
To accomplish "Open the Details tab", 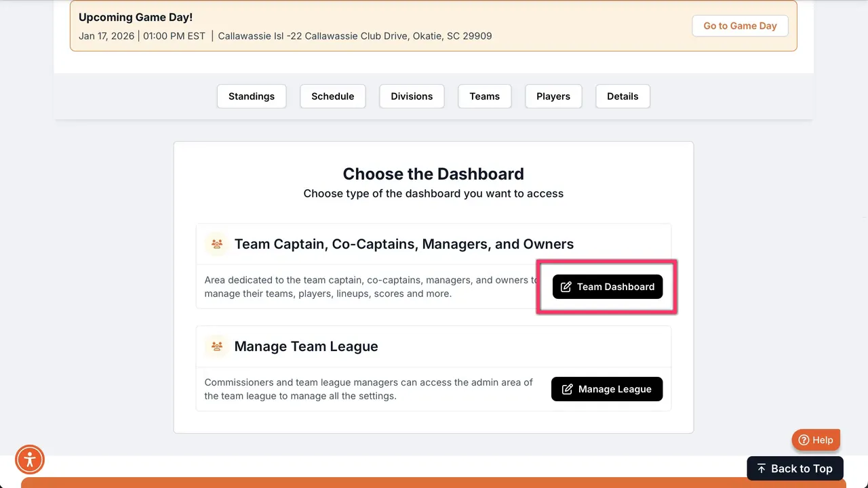I will (623, 96).
